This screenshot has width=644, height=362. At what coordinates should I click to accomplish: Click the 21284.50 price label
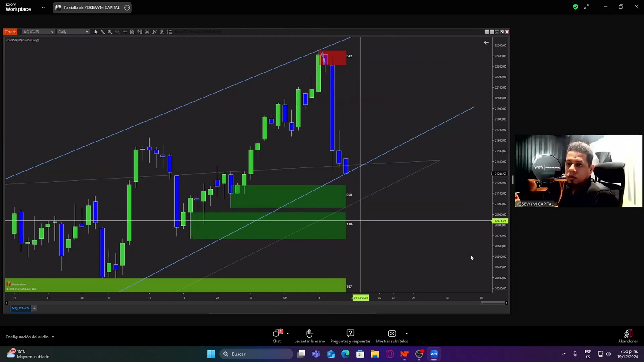point(500,174)
